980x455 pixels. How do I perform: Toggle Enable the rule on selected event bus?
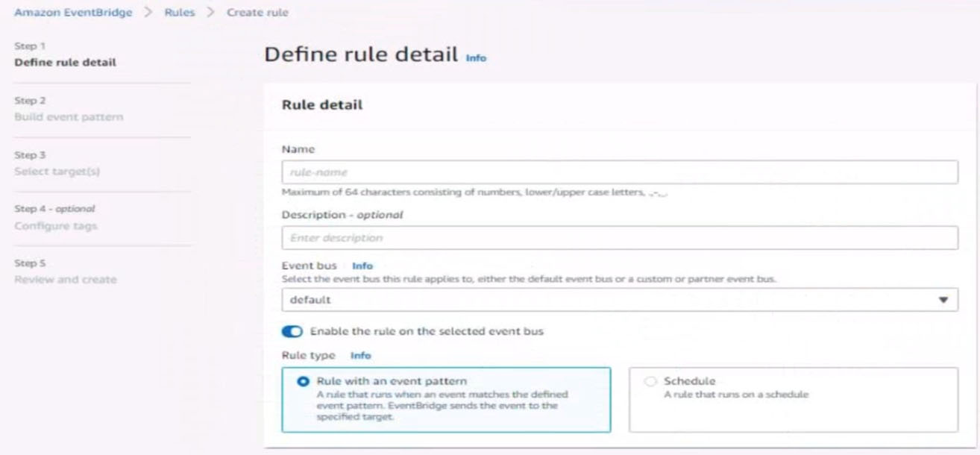point(292,331)
